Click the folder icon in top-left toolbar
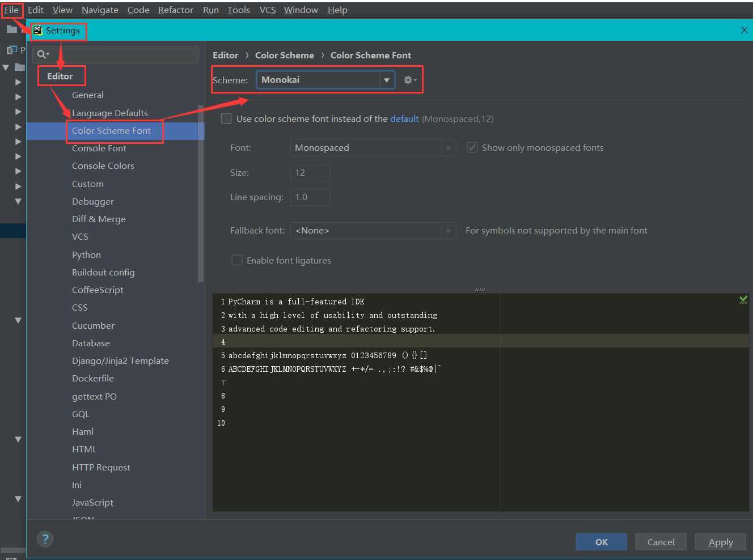 point(12,29)
